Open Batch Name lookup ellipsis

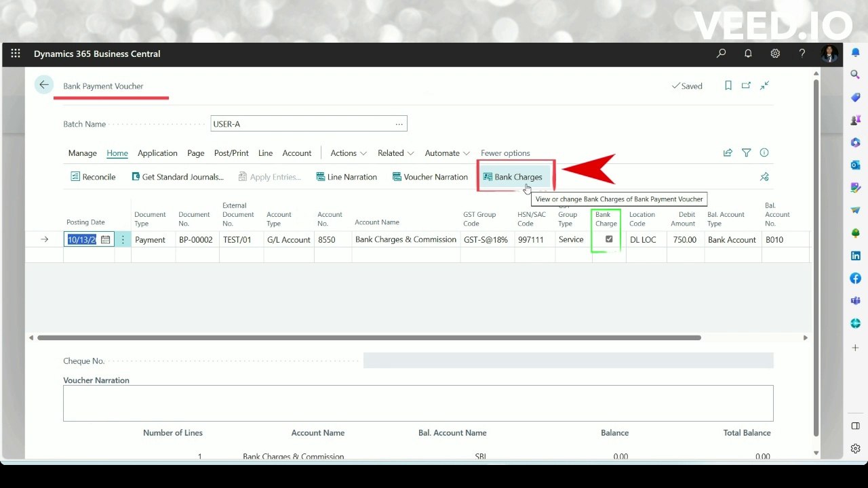(x=399, y=123)
